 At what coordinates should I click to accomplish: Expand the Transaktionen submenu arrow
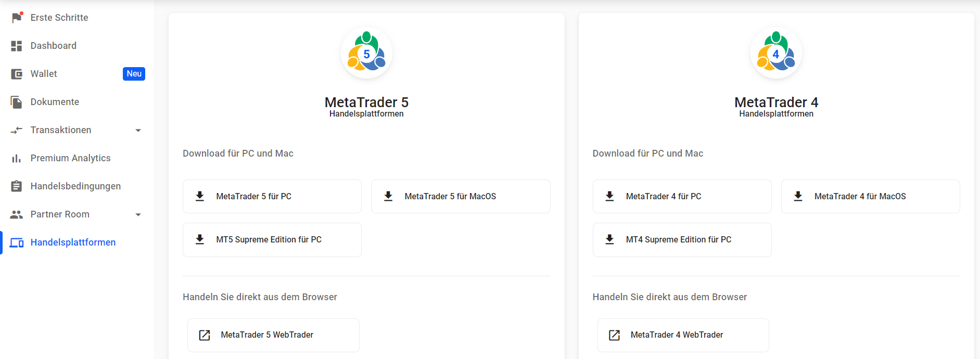138,130
